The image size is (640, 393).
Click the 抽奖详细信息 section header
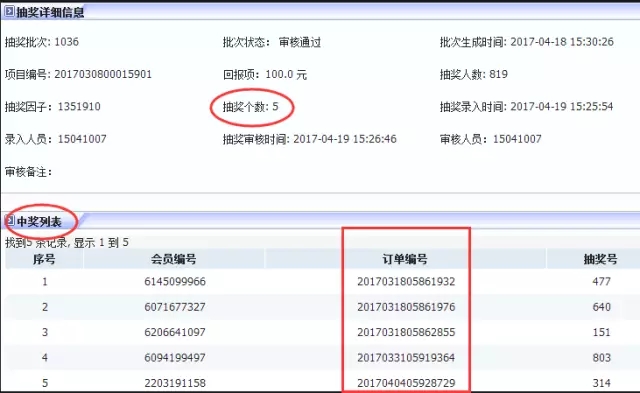coord(50,12)
